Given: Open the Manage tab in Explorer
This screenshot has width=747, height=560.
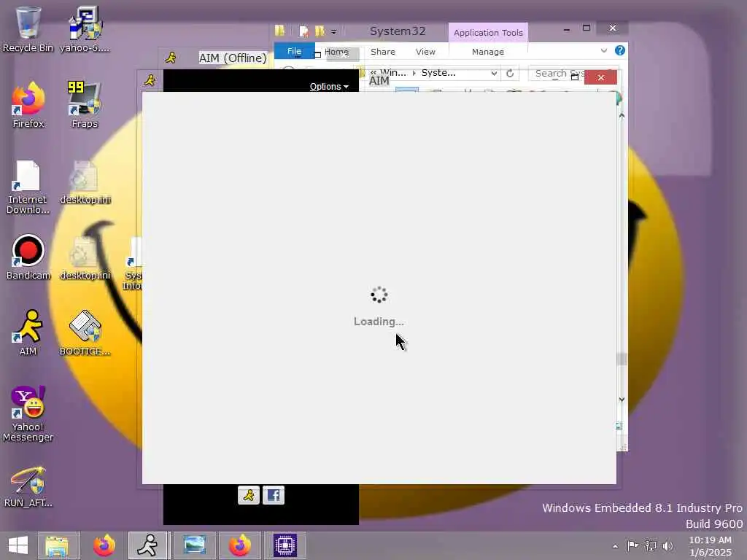Looking at the screenshot, I should point(488,52).
